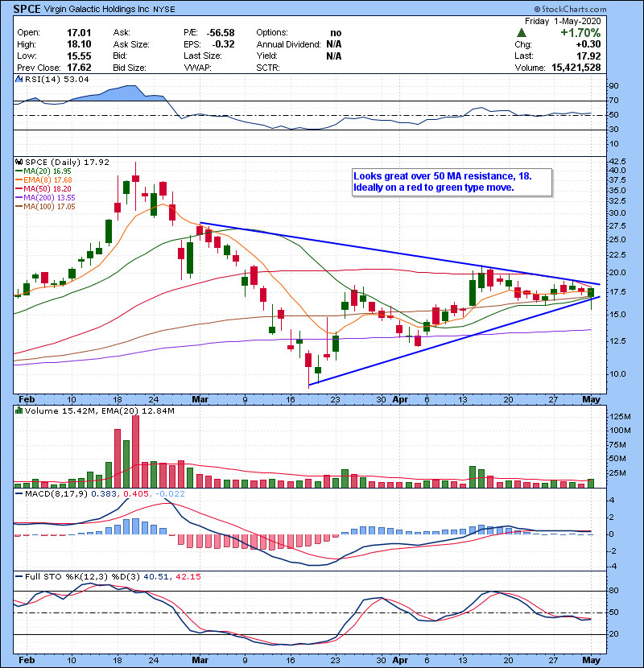Click the 80 level on stochastic axis

(613, 591)
